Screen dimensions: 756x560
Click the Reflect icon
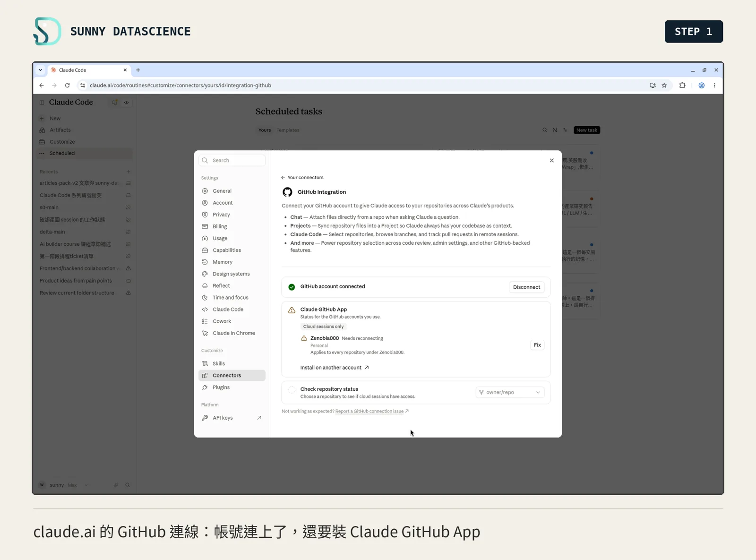[205, 285]
